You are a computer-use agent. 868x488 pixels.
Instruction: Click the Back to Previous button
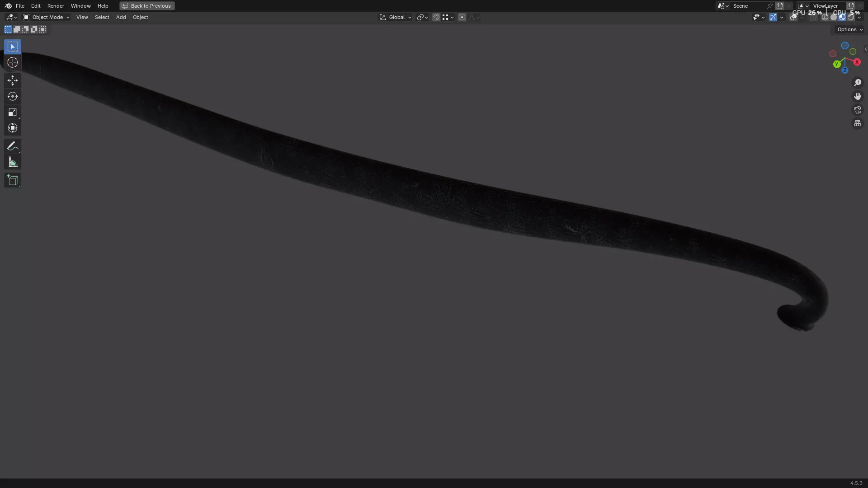(x=147, y=6)
